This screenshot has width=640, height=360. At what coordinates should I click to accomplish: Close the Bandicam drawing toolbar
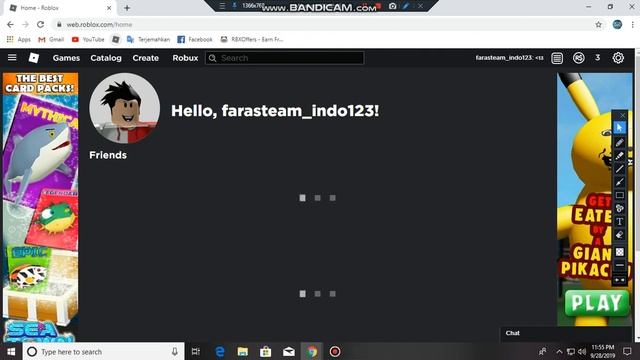click(622, 116)
